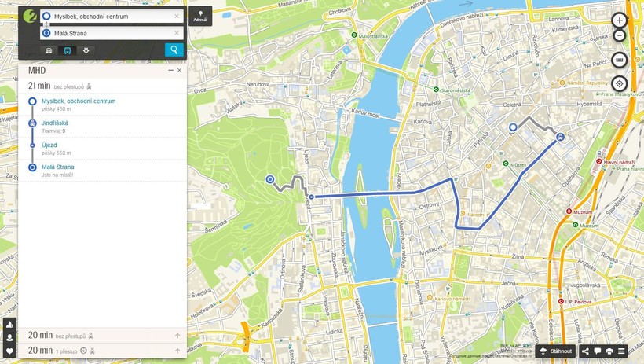Open the favorites heart icon
The image size is (644, 364).
click(10, 351)
